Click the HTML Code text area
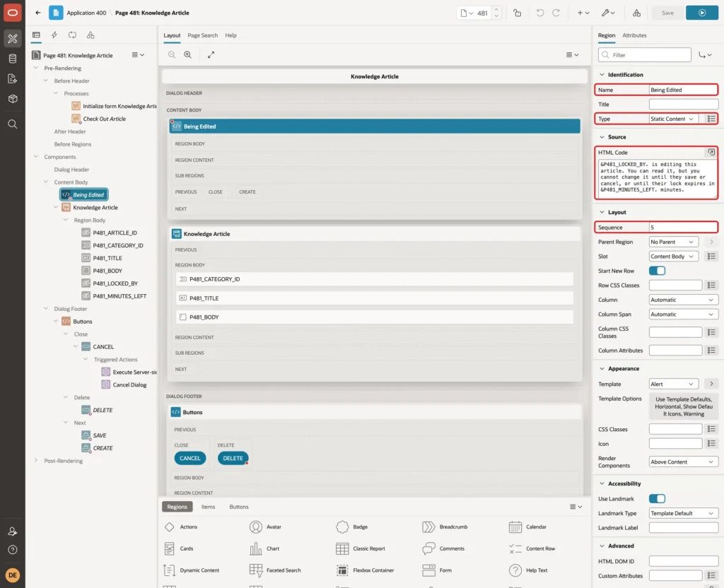 [x=657, y=177]
